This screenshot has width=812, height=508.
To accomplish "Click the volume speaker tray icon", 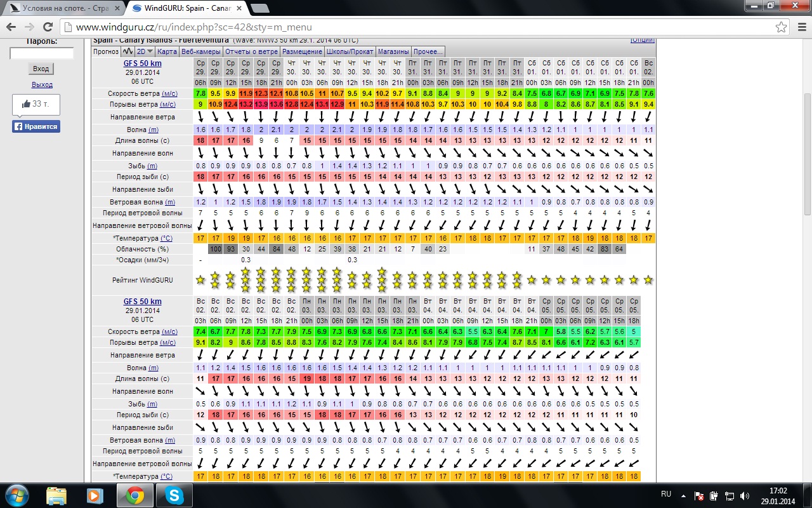I will [x=745, y=495].
